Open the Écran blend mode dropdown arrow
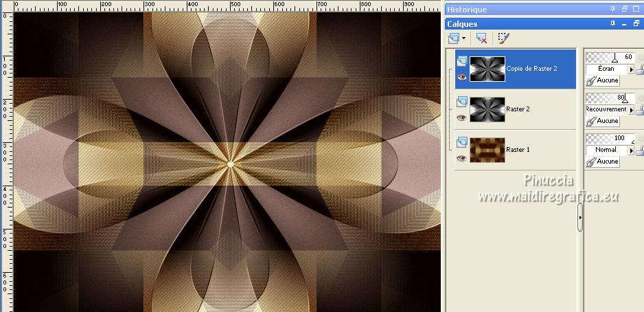 pos(631,69)
